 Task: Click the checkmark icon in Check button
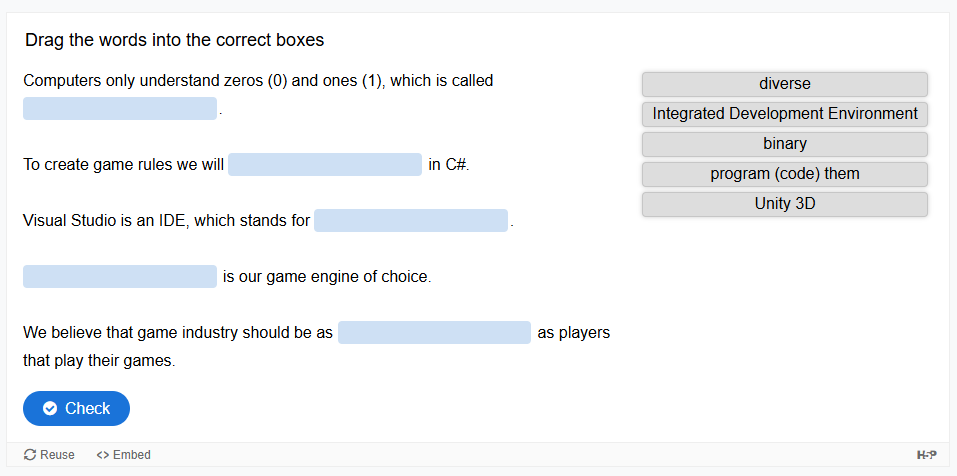(50, 409)
